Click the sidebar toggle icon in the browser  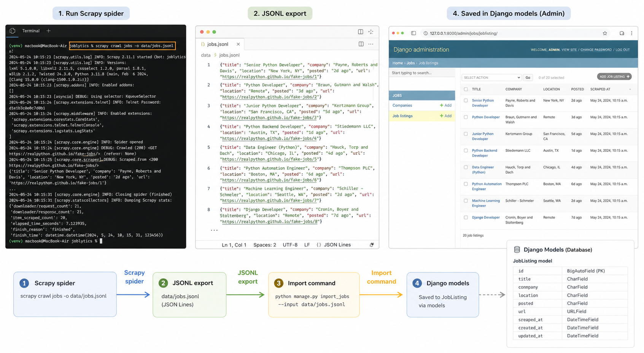(x=413, y=33)
